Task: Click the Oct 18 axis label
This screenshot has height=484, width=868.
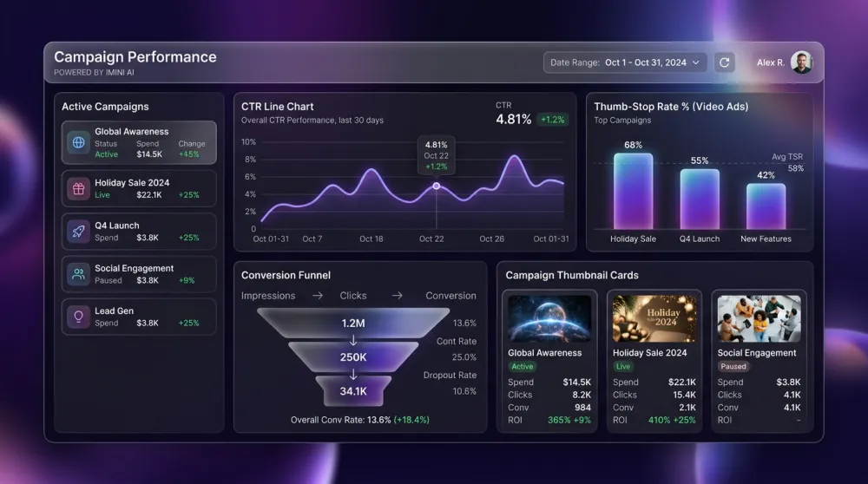Action: (x=371, y=239)
